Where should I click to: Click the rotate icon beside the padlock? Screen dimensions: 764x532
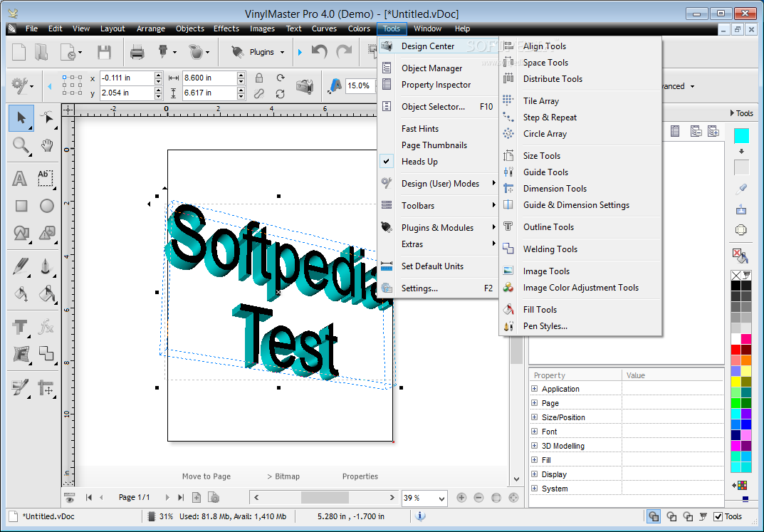pyautogui.click(x=280, y=78)
